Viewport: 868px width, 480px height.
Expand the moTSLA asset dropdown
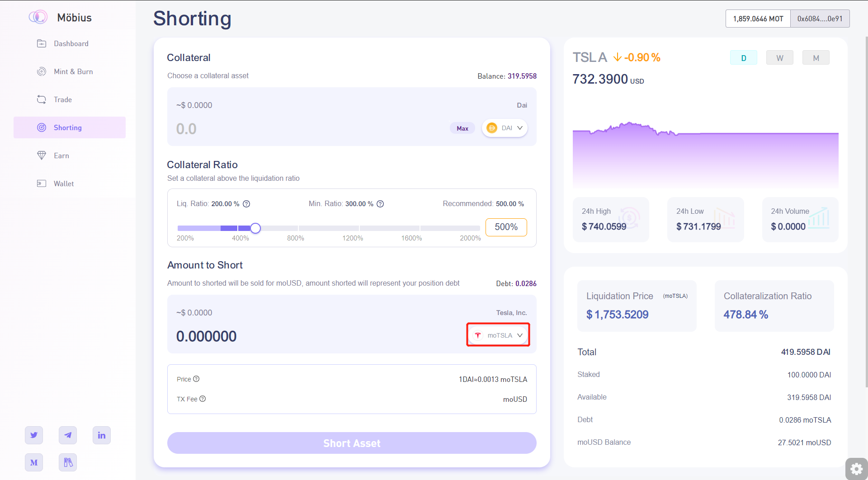pos(498,335)
